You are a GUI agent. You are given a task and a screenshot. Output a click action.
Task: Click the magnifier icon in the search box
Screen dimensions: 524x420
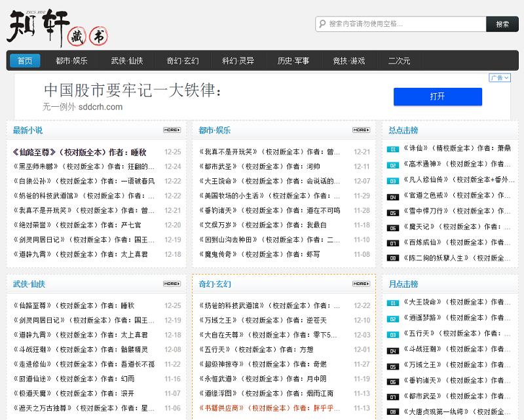[322, 24]
